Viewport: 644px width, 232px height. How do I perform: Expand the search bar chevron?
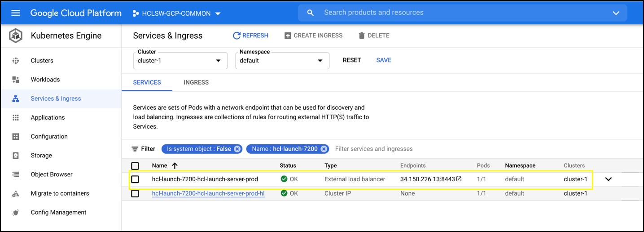pos(616,13)
